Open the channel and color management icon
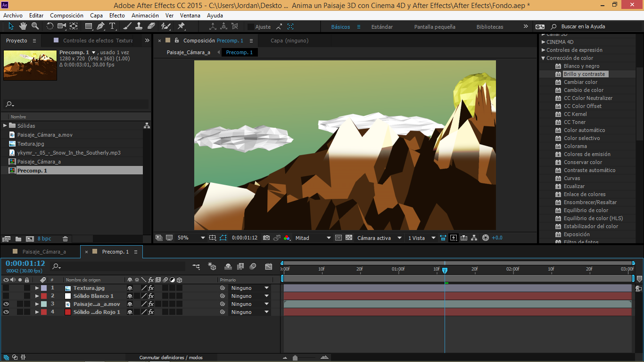The height and width of the screenshot is (362, 644). pyautogui.click(x=287, y=238)
